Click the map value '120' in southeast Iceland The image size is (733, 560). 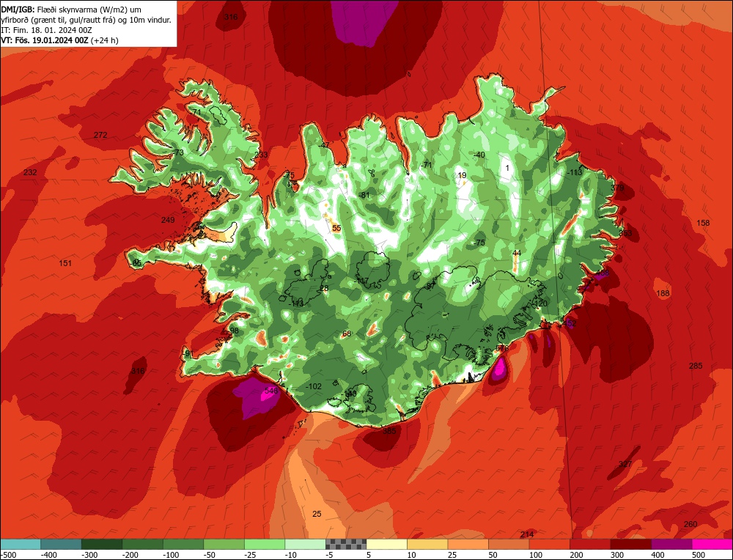tap(540, 304)
